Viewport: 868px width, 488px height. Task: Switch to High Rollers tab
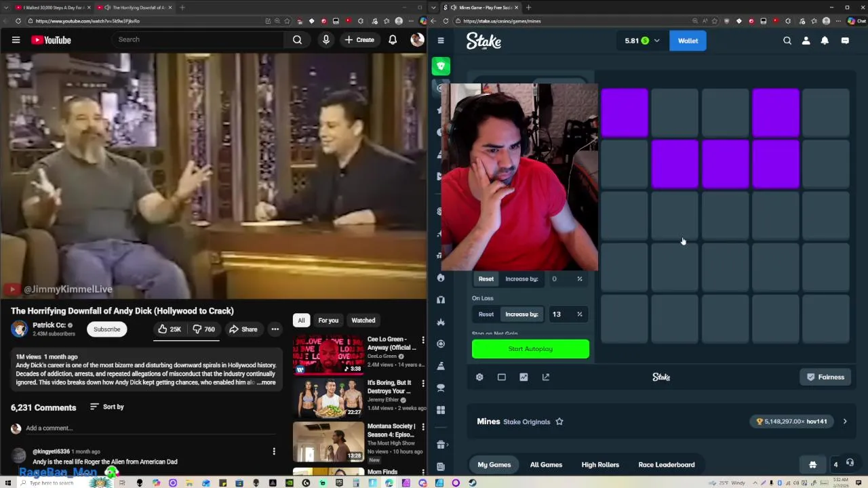point(600,465)
